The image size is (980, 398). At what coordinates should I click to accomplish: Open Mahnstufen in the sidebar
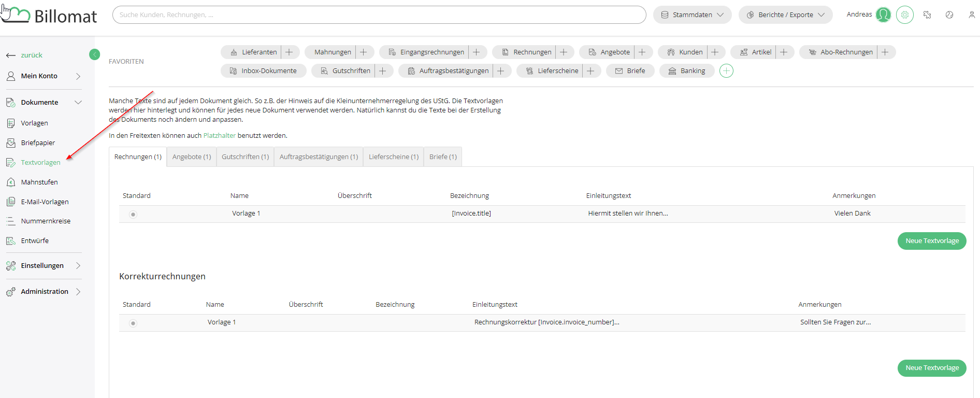tap(39, 182)
